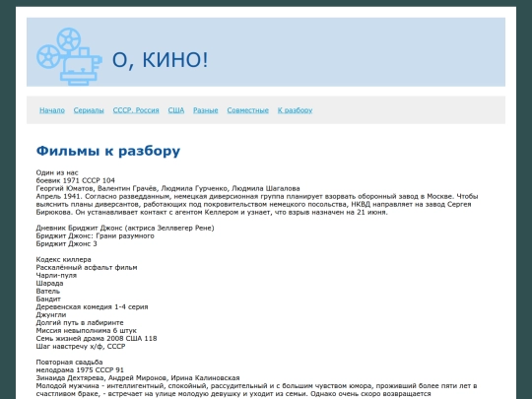Image resolution: width=532 pixels, height=399 pixels.
Task: Open the Сериалы navigation link
Action: coord(89,110)
